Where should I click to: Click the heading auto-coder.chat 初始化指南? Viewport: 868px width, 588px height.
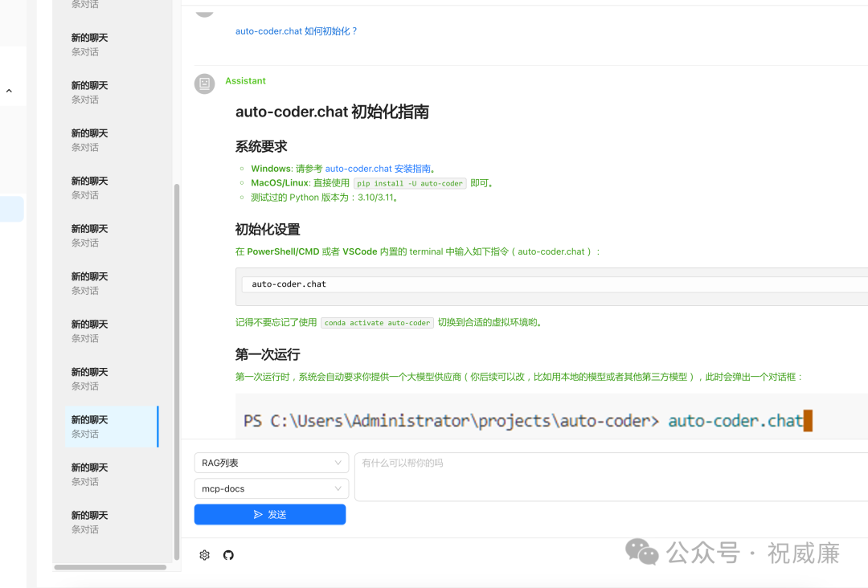tap(332, 112)
